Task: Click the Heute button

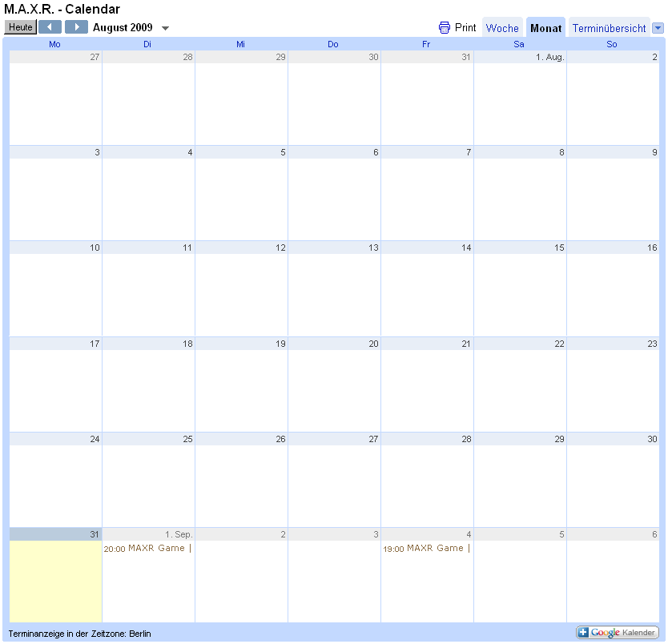Action: (21, 27)
